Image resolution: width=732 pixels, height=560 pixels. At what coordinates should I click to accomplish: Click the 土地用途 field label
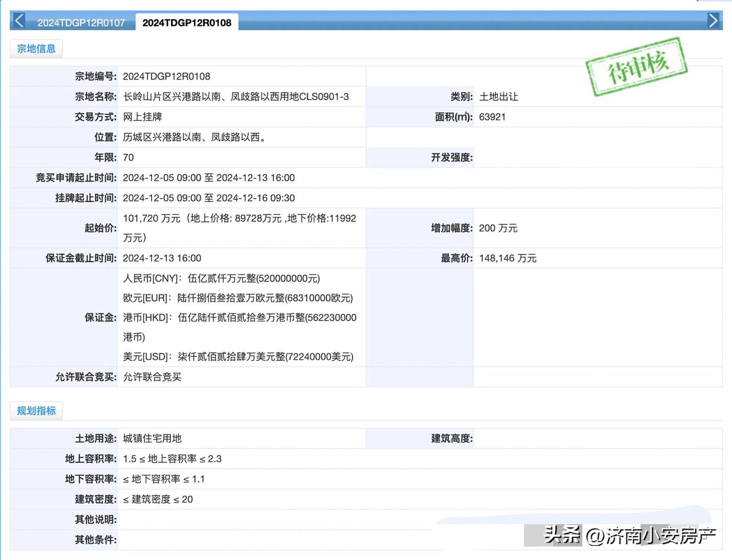tap(96, 438)
